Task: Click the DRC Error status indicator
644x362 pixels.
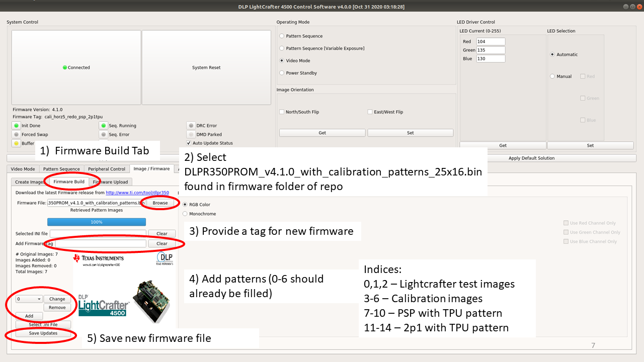Action: point(191,126)
